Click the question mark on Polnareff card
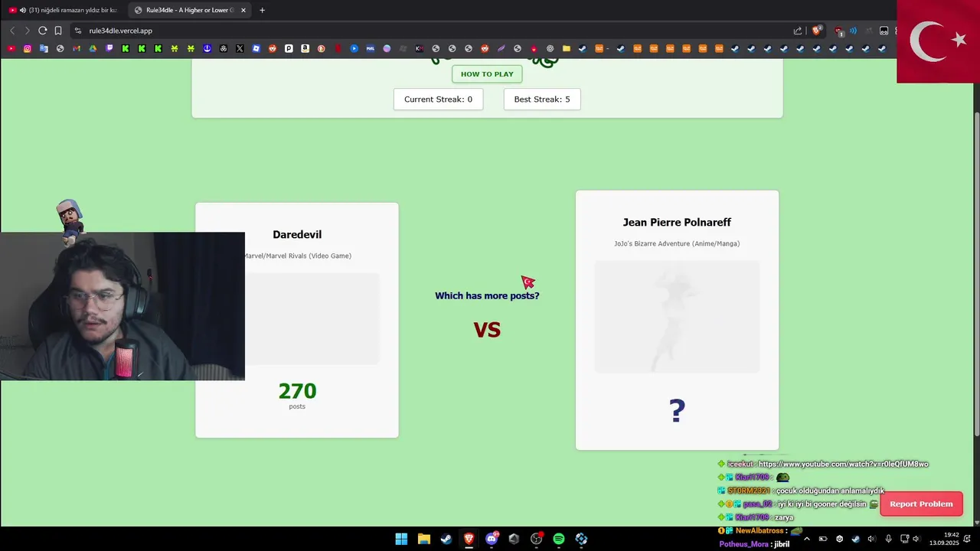This screenshot has width=980, height=551. pos(677,411)
